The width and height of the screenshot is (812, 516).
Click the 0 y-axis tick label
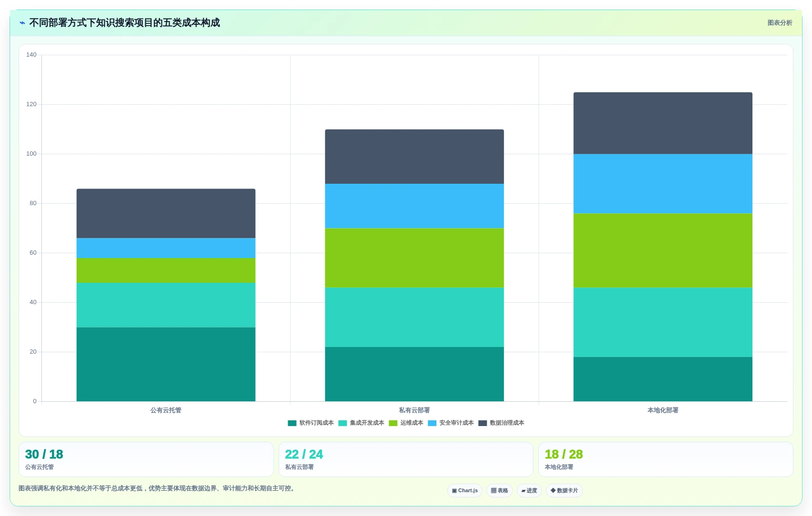(x=35, y=401)
